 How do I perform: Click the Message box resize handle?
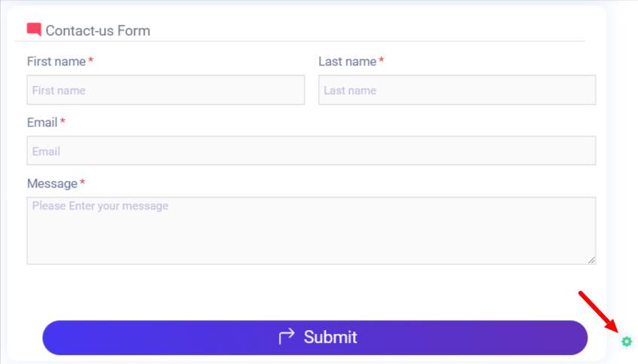tap(591, 260)
